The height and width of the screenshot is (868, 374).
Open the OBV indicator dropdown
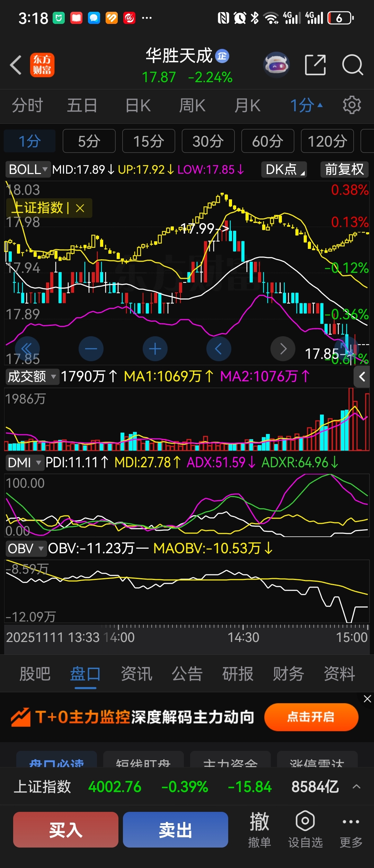coord(26,548)
